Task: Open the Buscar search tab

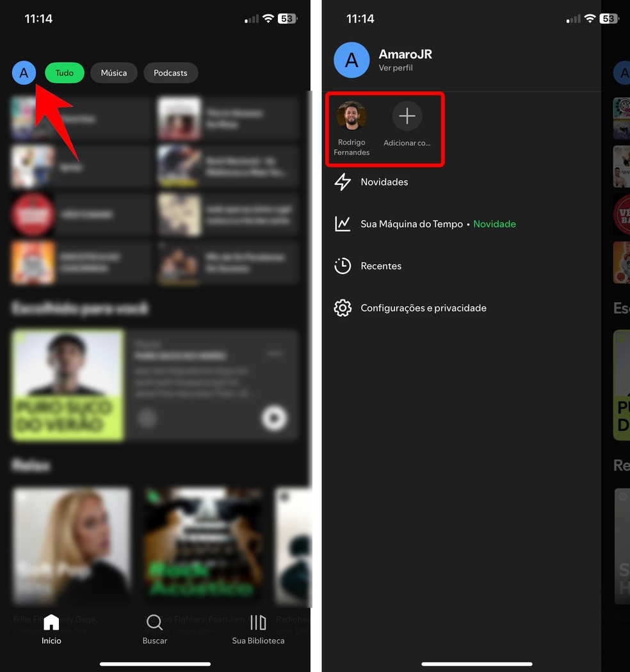Action: pyautogui.click(x=155, y=629)
